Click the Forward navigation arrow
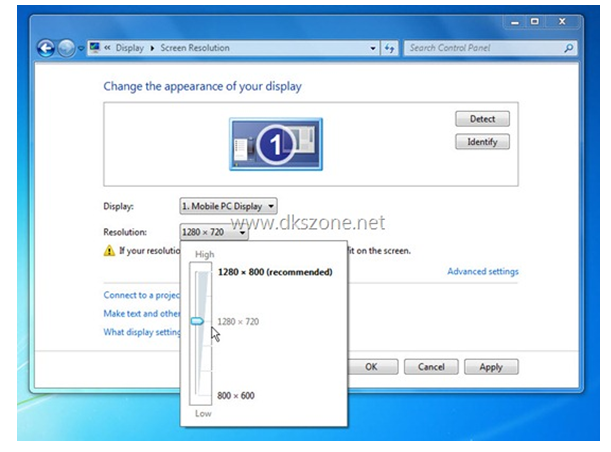 coord(67,49)
